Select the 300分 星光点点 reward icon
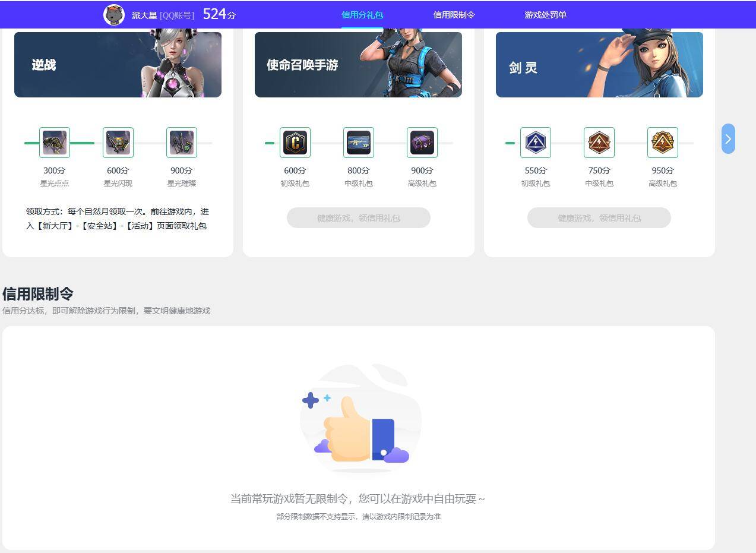The image size is (756, 553). (x=54, y=142)
